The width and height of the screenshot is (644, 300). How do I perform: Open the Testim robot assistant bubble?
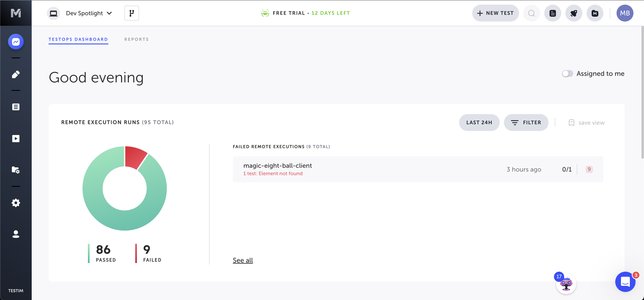click(566, 284)
